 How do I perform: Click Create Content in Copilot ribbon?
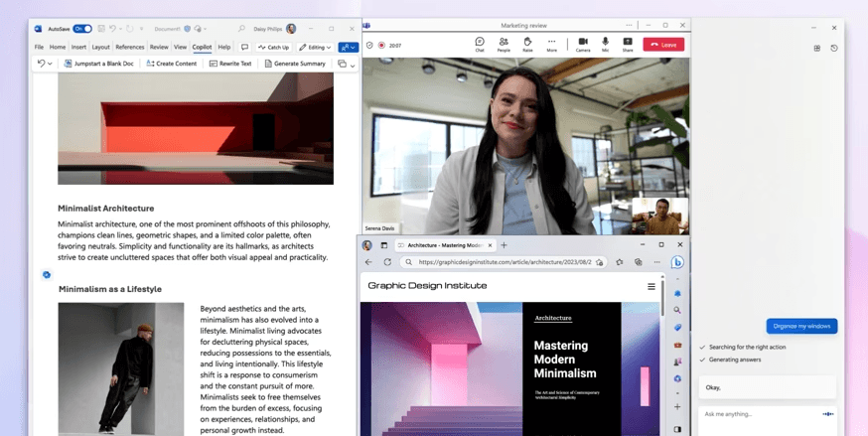pos(172,64)
